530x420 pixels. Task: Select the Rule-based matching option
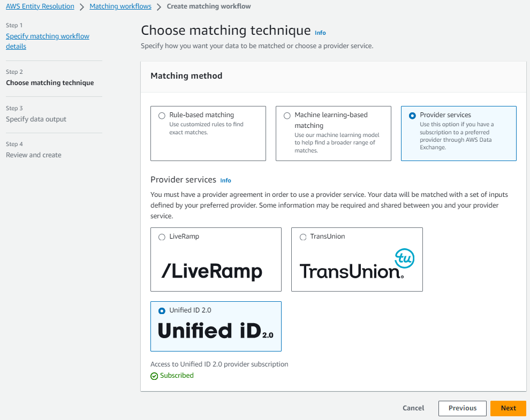[162, 115]
